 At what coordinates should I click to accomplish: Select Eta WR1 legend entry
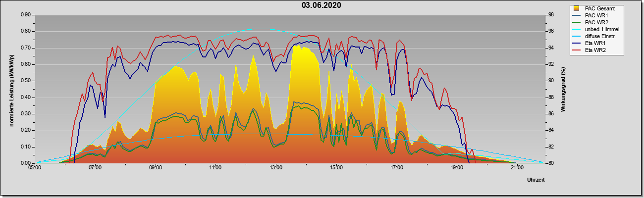click(595, 43)
